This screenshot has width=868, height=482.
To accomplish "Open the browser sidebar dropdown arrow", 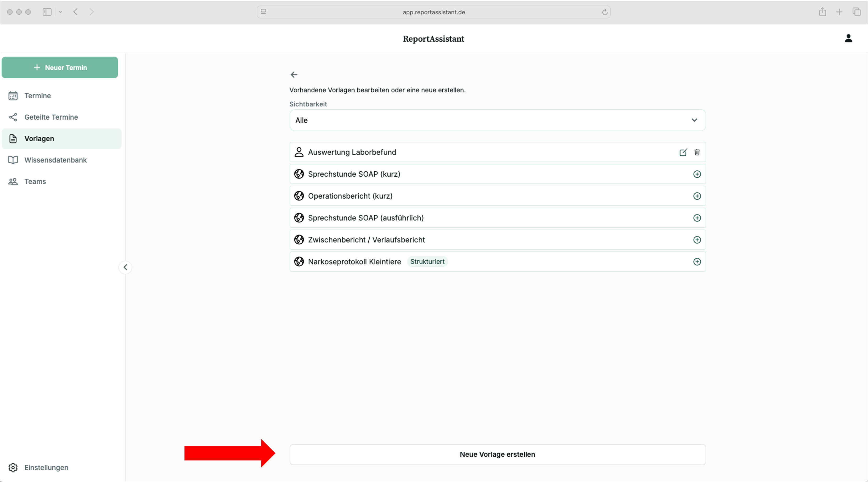I will click(60, 12).
